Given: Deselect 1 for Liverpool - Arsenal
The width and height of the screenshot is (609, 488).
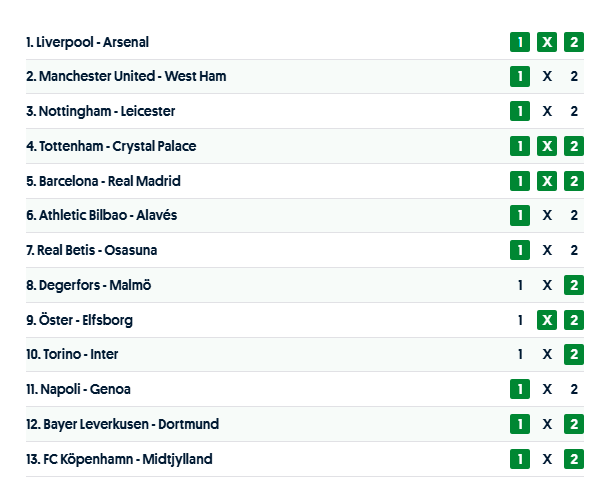Looking at the screenshot, I should [x=519, y=42].
